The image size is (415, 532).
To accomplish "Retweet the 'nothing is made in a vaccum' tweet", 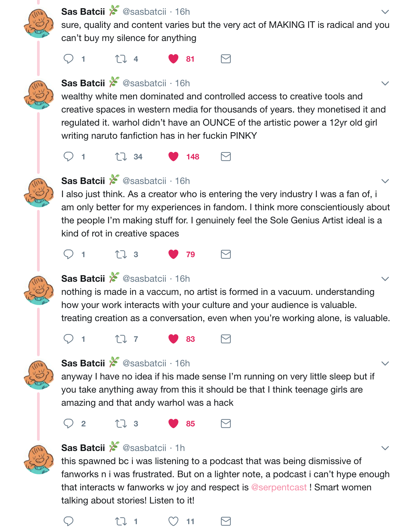I will click(x=121, y=339).
